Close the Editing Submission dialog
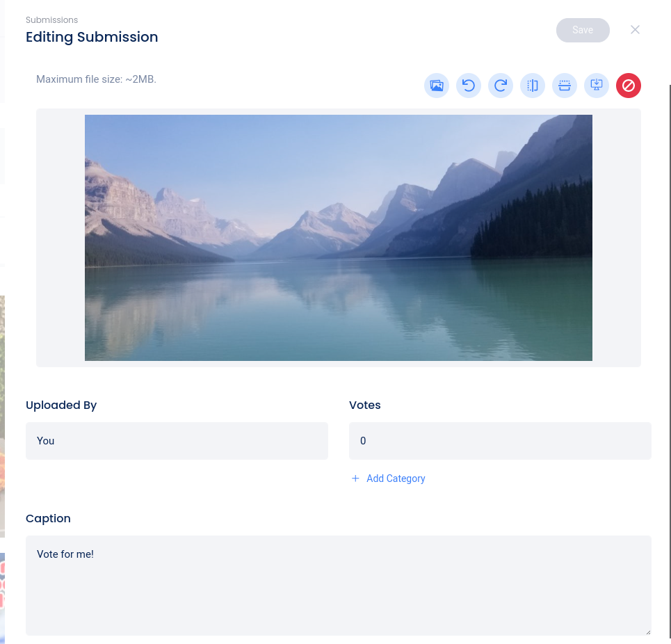The image size is (671, 644). click(635, 30)
